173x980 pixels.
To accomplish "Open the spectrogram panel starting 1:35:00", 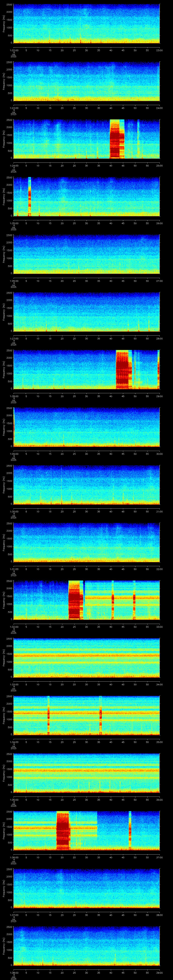I will pos(86,773).
